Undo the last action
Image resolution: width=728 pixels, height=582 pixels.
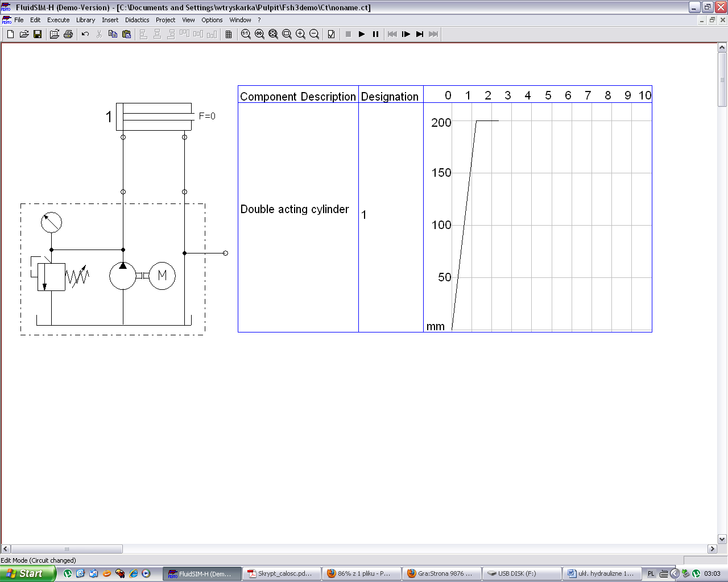pos(85,34)
